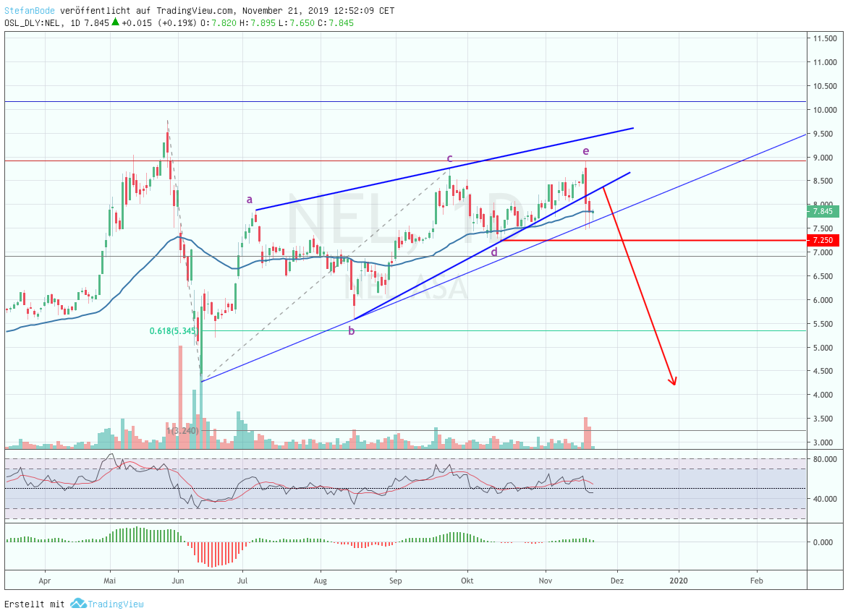The image size is (848, 616).
Task: Click the Mai date label
Action: pos(110,581)
